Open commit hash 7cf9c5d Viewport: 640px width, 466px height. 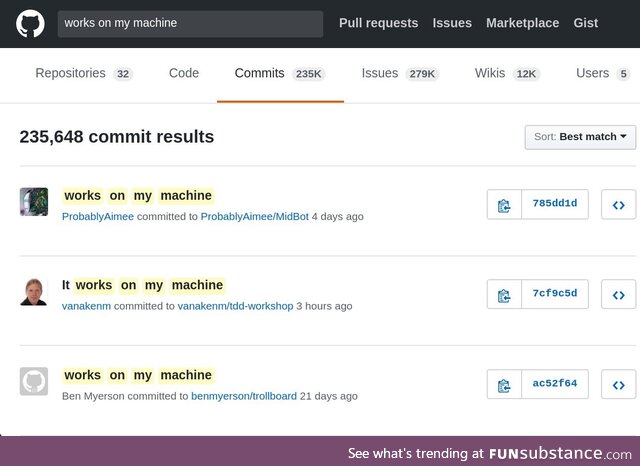[x=555, y=293]
